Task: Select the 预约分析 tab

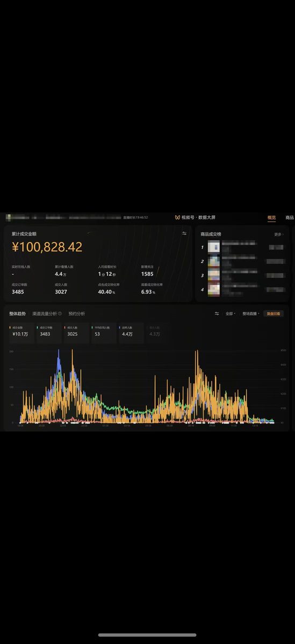Action: pyautogui.click(x=76, y=313)
